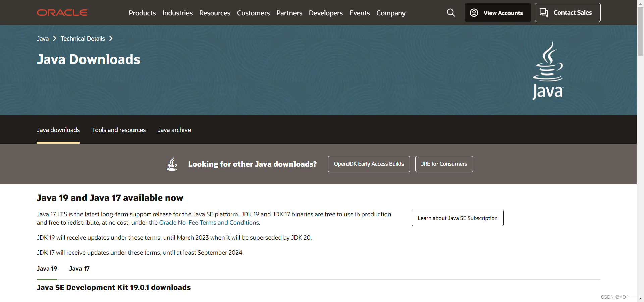Click the large Java logo in banner

pos(548,70)
